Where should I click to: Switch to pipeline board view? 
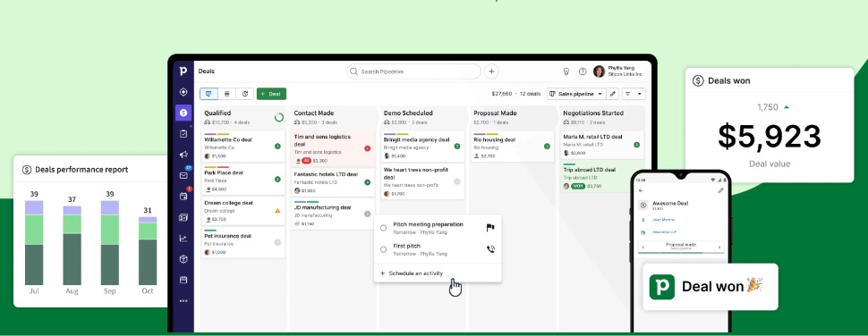(208, 94)
